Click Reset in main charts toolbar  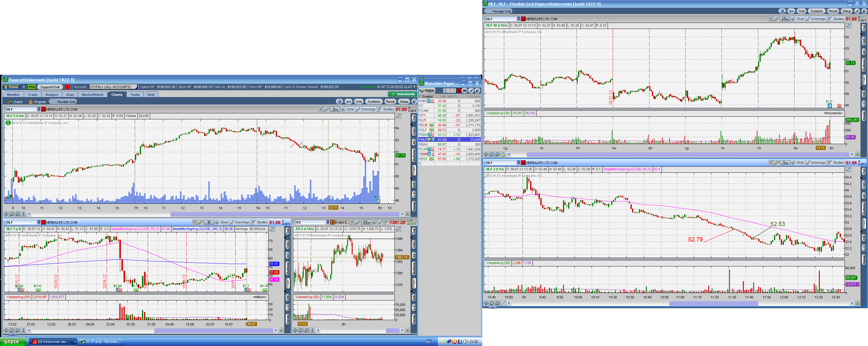click(x=390, y=102)
